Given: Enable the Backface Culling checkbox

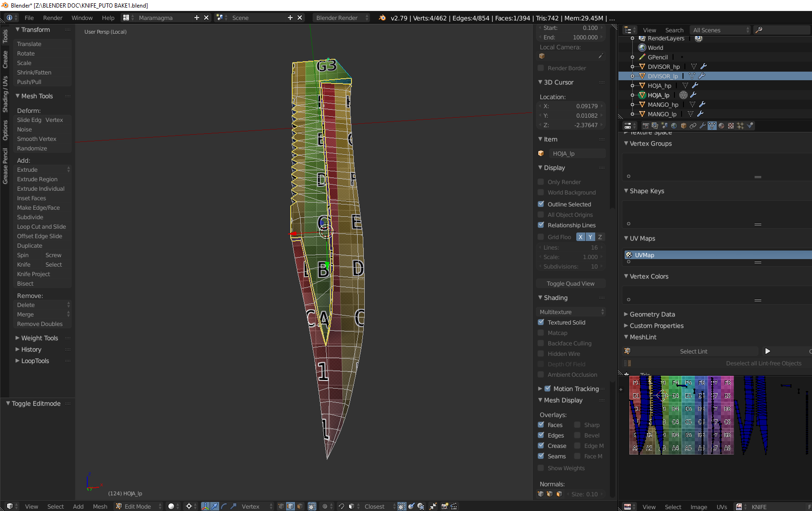Looking at the screenshot, I should point(541,343).
